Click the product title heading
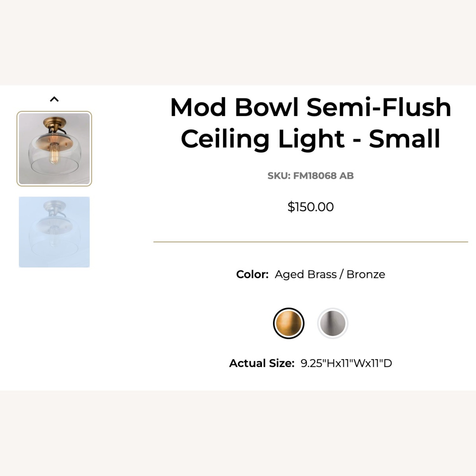This screenshot has width=476, height=476. tap(310, 123)
